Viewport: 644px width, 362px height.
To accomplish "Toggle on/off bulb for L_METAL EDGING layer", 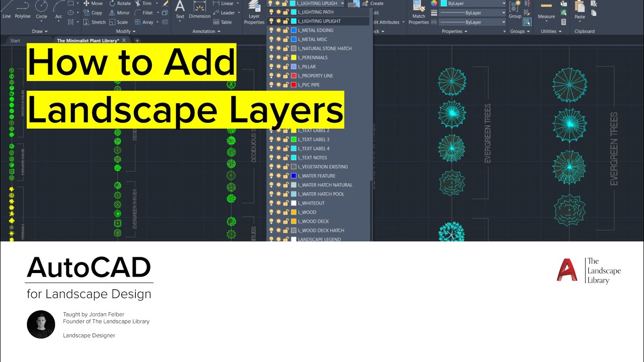I will coord(271,30).
